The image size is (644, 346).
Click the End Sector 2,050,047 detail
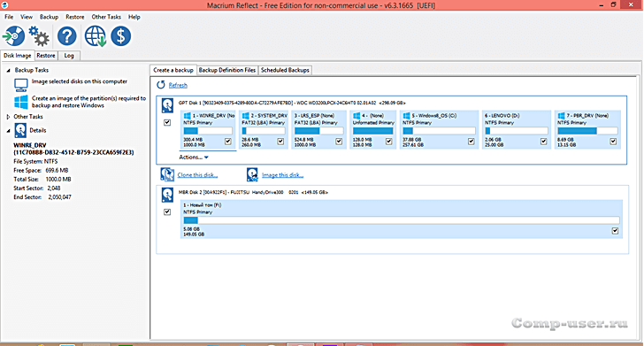(x=42, y=197)
